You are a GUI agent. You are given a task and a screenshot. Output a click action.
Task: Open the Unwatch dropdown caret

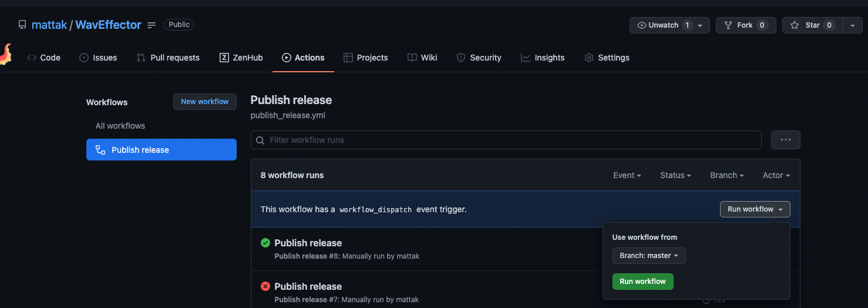coord(700,25)
